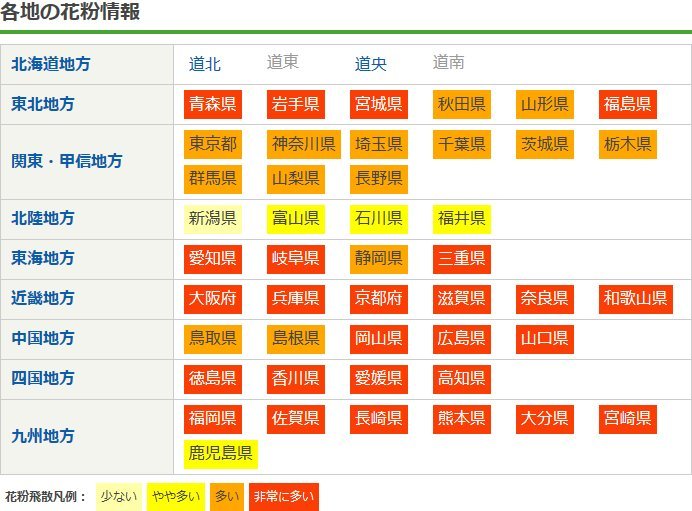Click the 非常に多い red legend swatch
The height and width of the screenshot is (511, 692).
click(283, 496)
